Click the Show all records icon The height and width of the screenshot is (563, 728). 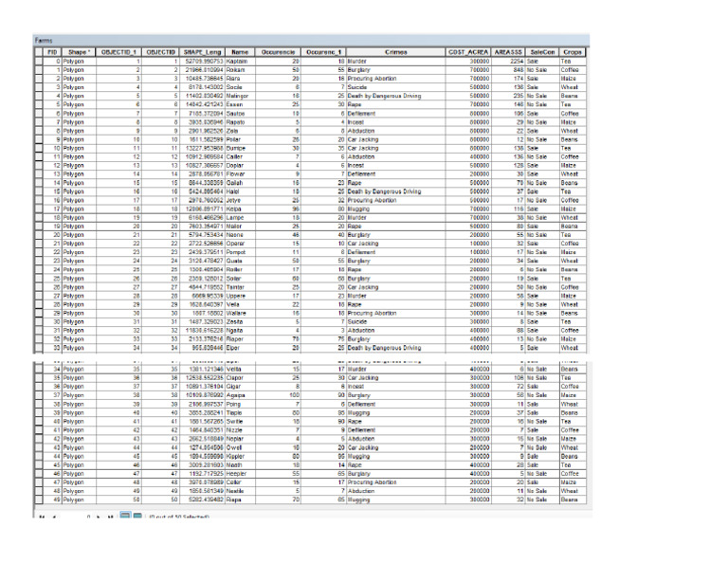point(125,516)
